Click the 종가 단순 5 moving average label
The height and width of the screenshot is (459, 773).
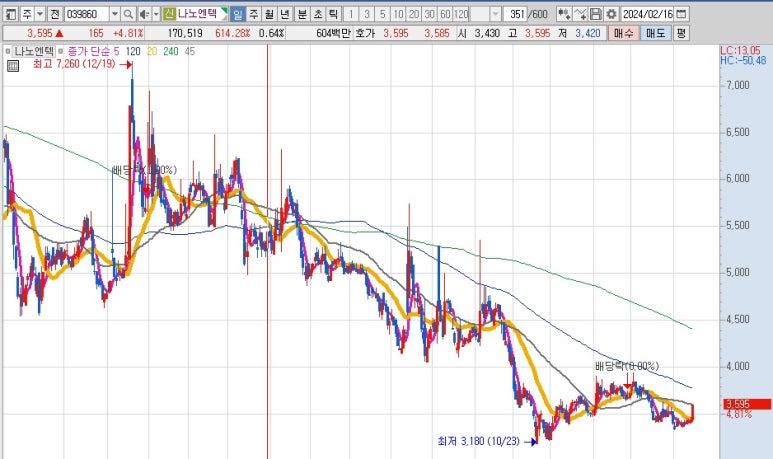[x=93, y=51]
